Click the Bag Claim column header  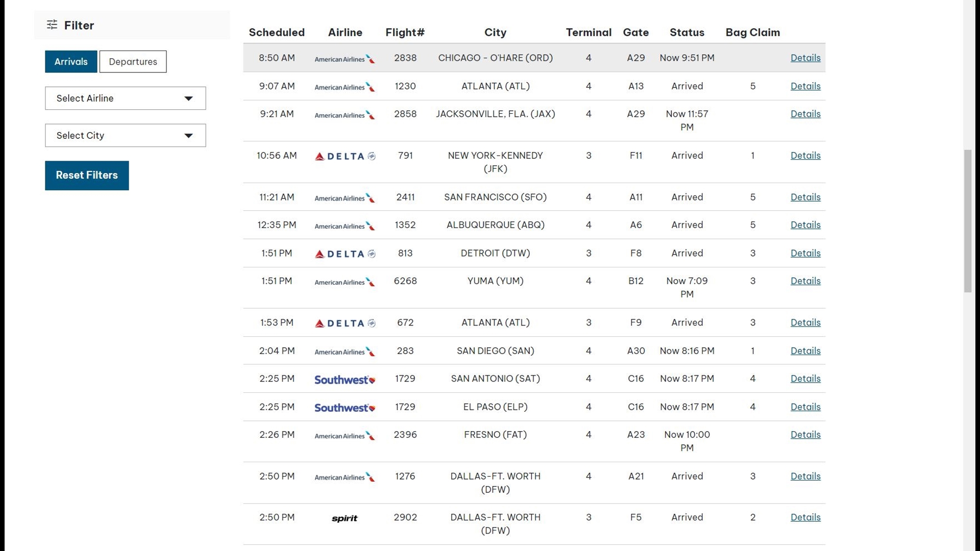pos(753,32)
